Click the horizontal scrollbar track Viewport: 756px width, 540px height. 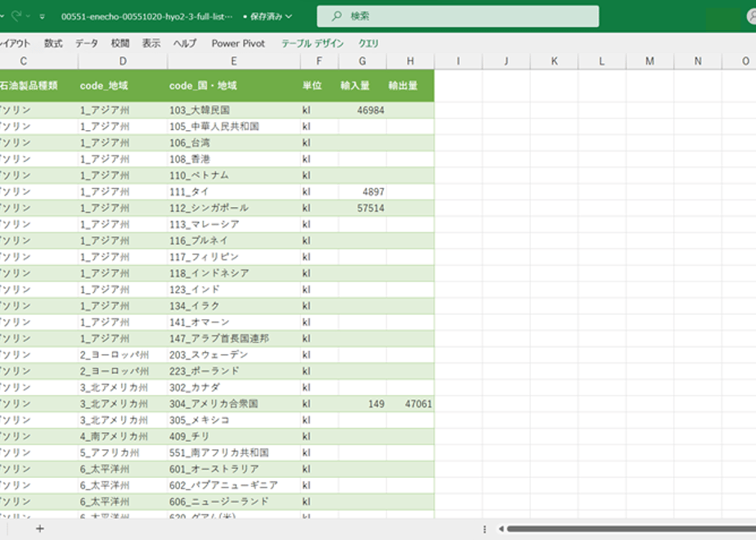point(631,529)
